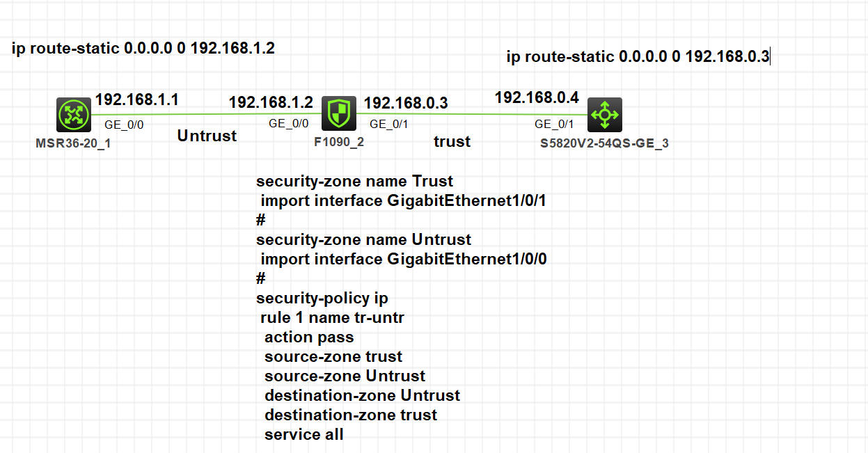This screenshot has height=453, width=868.
Task: Click the static route note ending in 192.168.1.2
Action: [x=143, y=48]
